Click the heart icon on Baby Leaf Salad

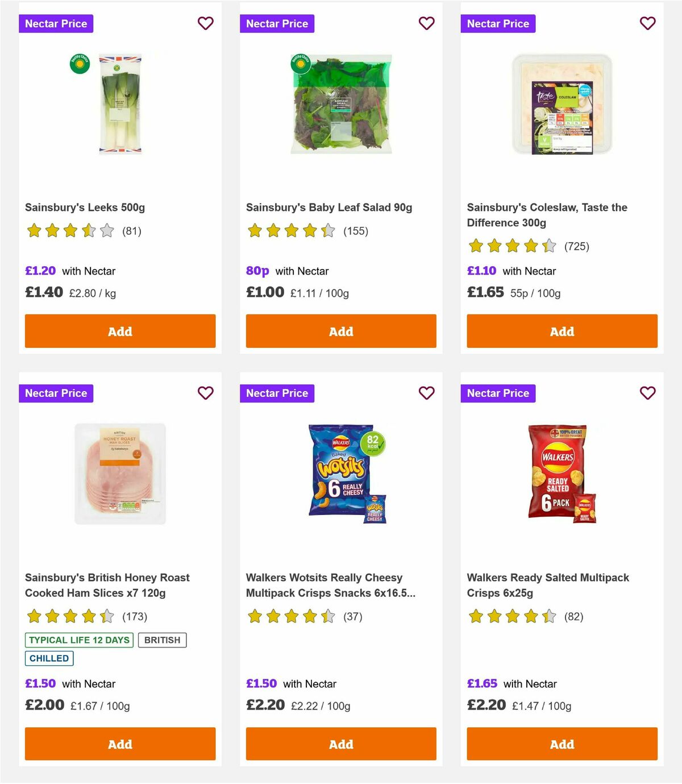(426, 23)
